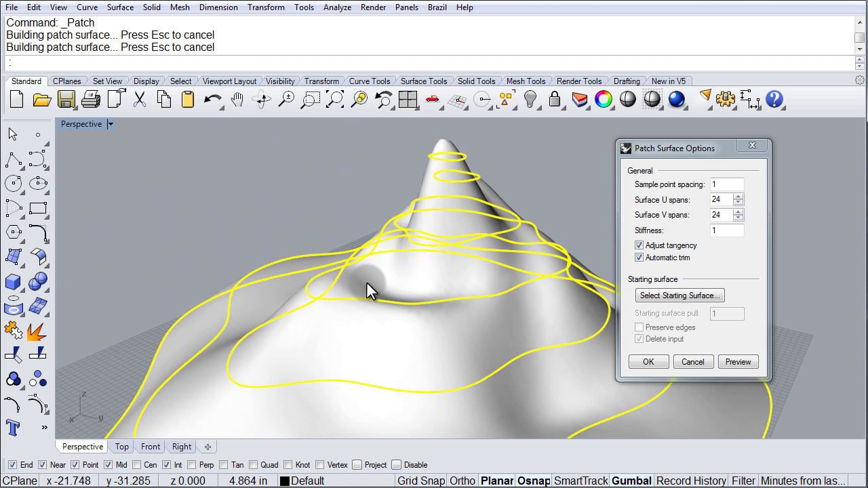Select the Explode tool in sidebar
868x488 pixels.
click(38, 330)
